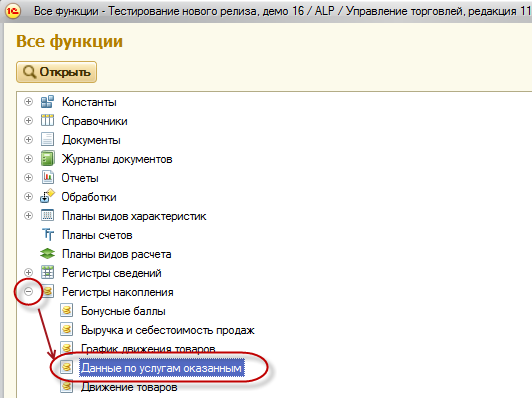Select Данные по услугам оказанным item
The width and height of the screenshot is (532, 398).
point(162,368)
